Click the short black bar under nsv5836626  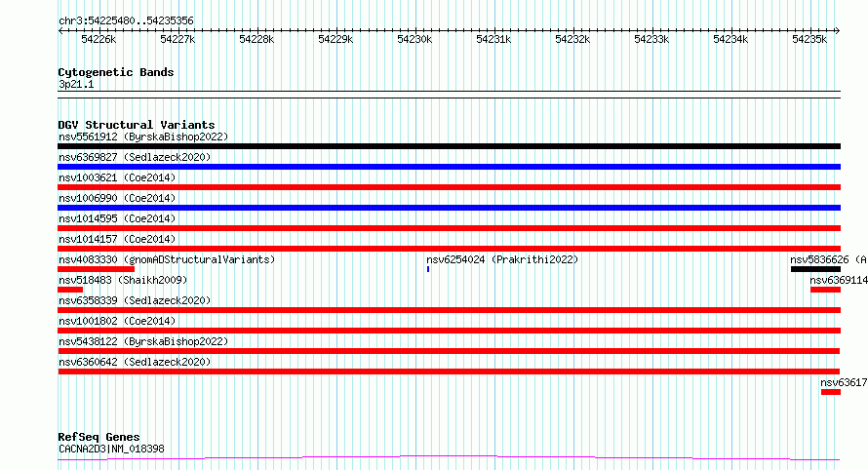click(x=815, y=269)
